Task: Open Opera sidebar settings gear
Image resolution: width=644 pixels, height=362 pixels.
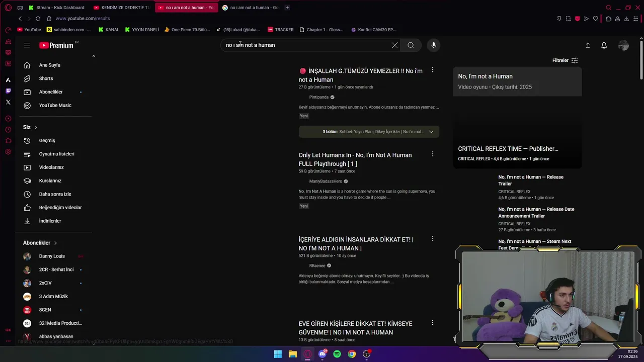Action: [8, 152]
